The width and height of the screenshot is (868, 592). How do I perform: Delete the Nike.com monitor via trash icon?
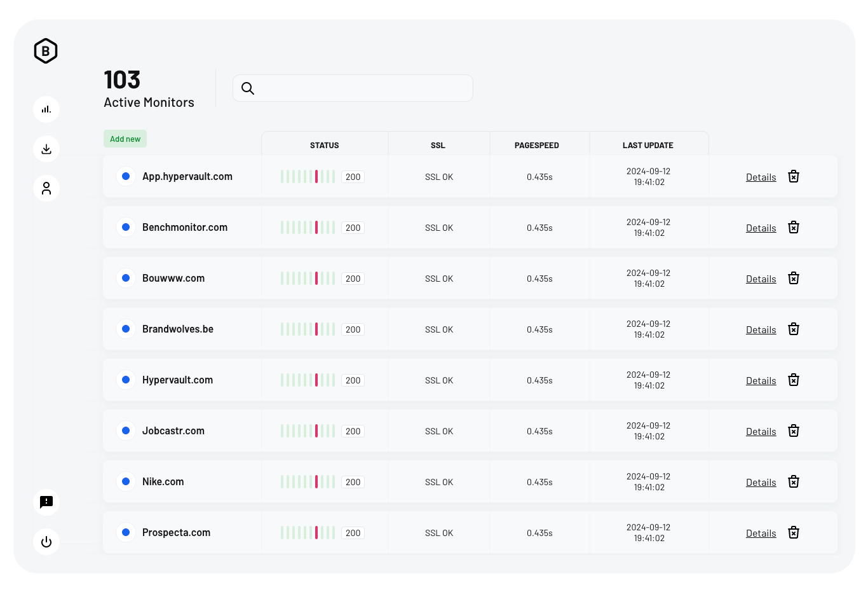click(x=793, y=481)
